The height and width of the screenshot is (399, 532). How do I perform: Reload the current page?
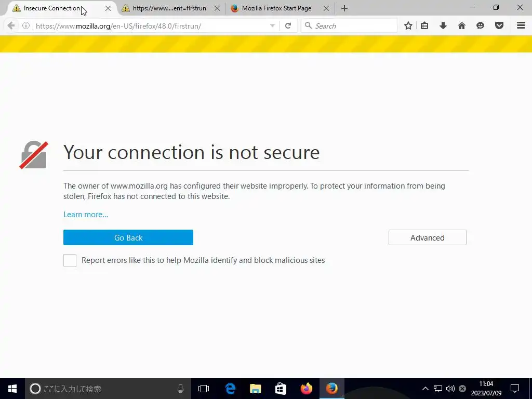click(x=288, y=26)
